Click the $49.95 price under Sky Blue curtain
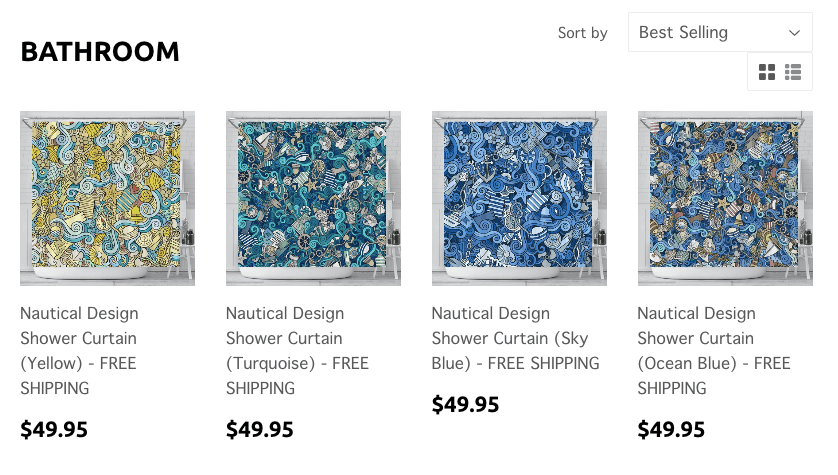Viewport: 838px width, 475px height. (x=465, y=404)
